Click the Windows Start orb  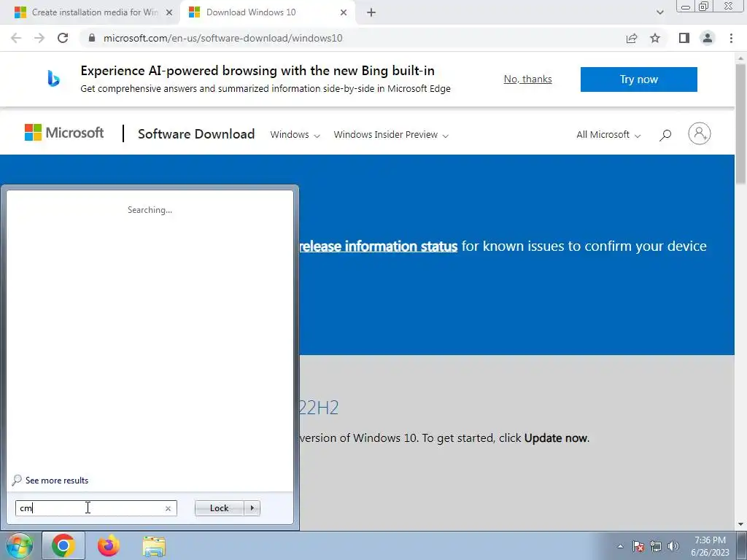pyautogui.click(x=20, y=545)
